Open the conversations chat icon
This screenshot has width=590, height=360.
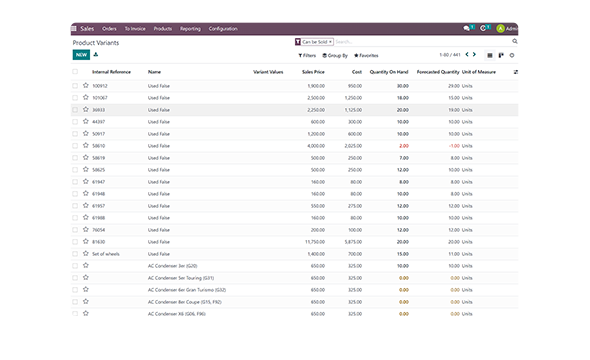tap(467, 29)
